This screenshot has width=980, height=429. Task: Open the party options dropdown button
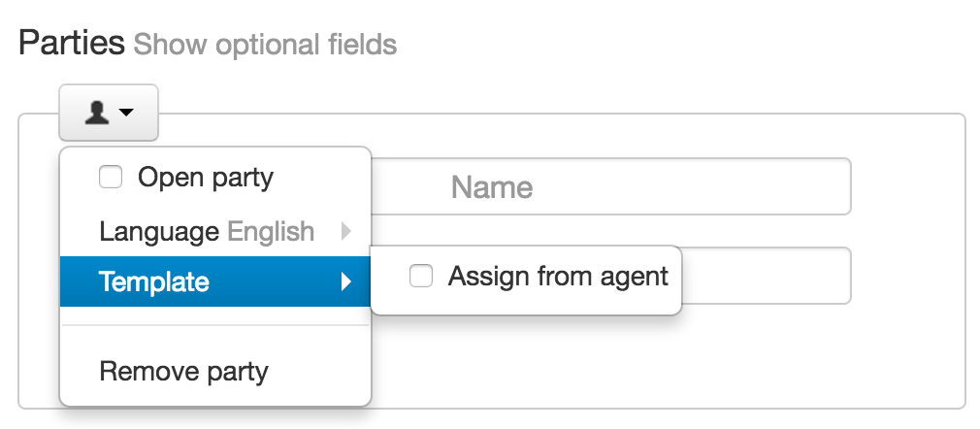pos(109,113)
